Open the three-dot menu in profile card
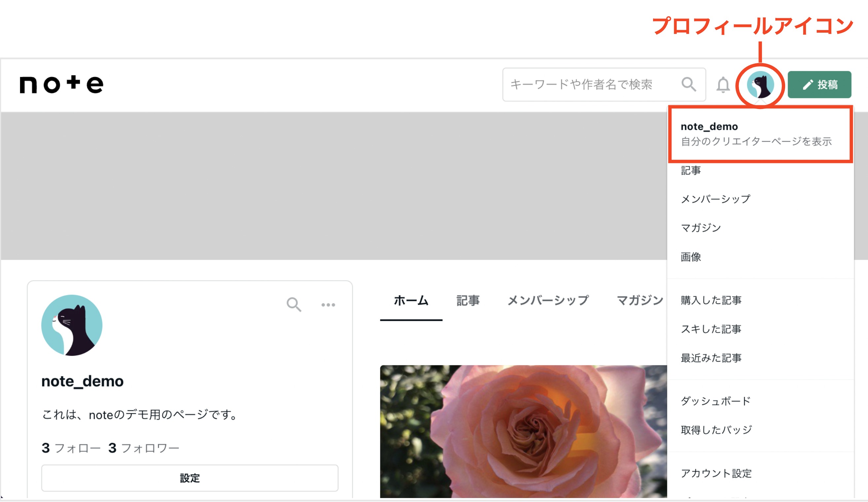 pyautogui.click(x=328, y=305)
